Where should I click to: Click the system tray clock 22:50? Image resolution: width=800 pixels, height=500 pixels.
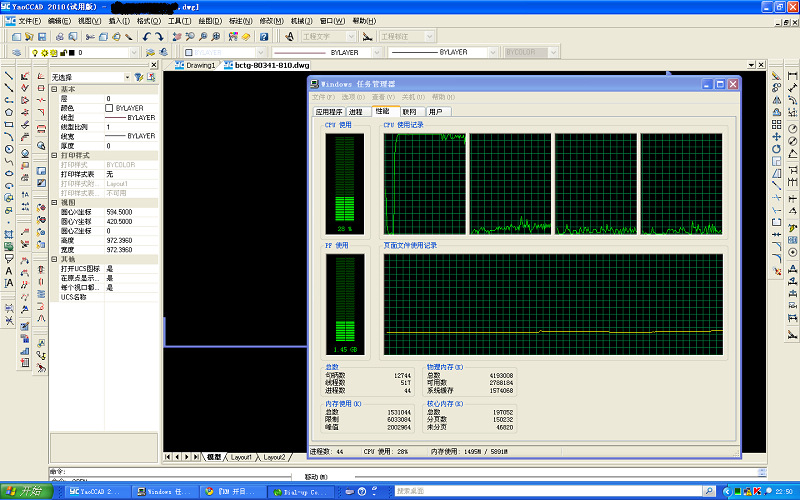point(784,491)
